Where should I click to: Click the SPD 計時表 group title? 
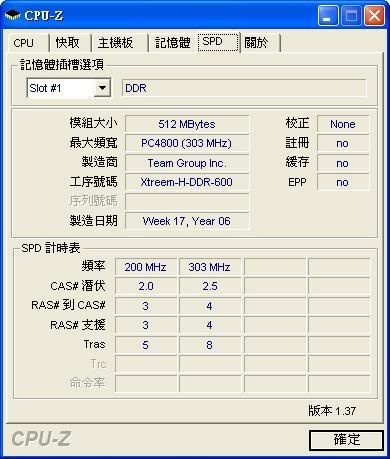click(51, 248)
